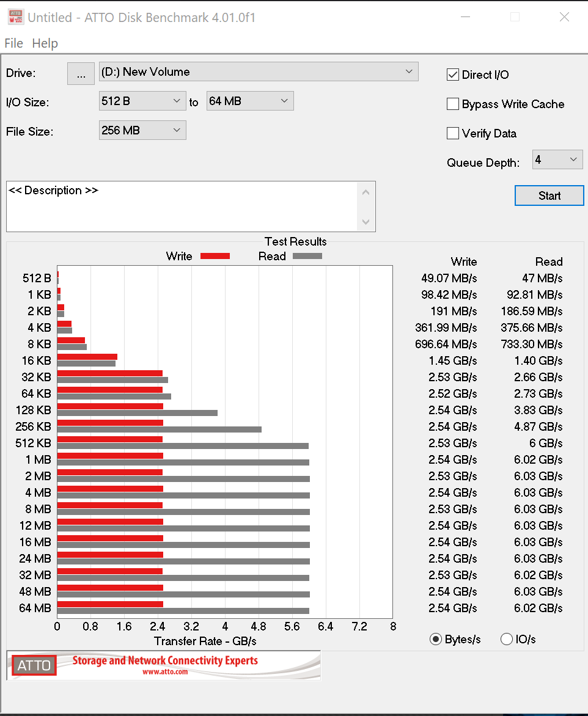Click the description box scroll down arrow
The image size is (588, 716).
[x=366, y=222]
